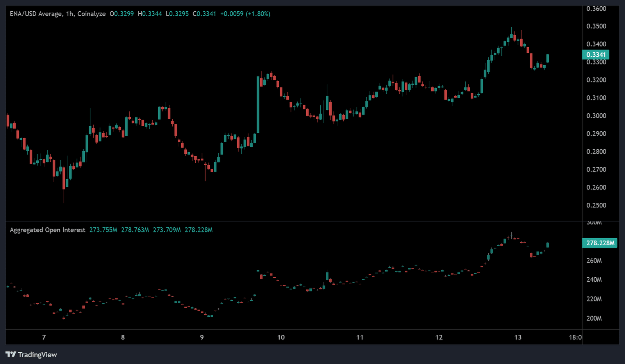The height and width of the screenshot is (364, 625).
Task: Click the TradingView logo
Action: [31, 355]
